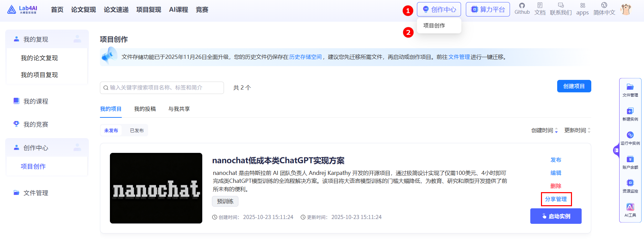Open 文件管理 in the right toolbar
The image size is (644, 240).
(630, 90)
